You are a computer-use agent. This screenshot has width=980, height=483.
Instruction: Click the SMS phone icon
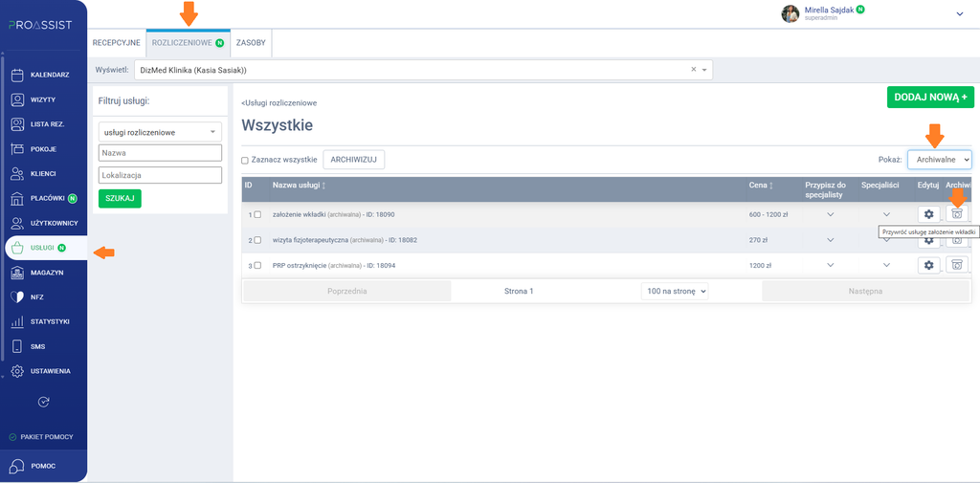coord(17,347)
